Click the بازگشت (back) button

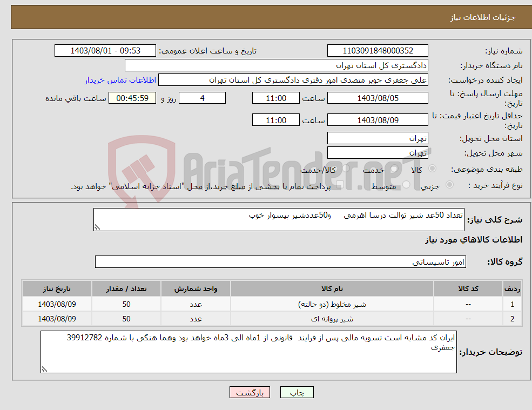(x=250, y=392)
